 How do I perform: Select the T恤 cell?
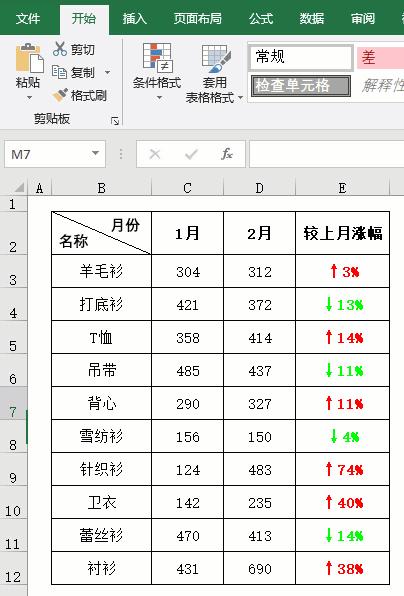tap(101, 337)
